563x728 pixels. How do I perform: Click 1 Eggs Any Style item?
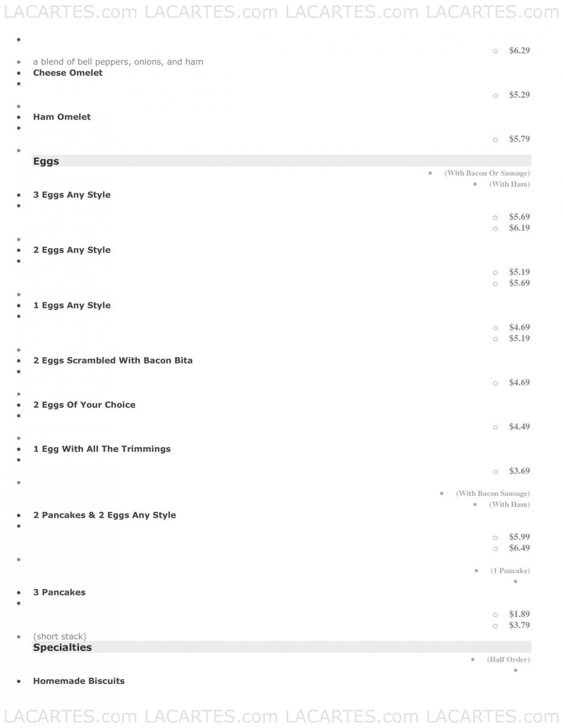(x=72, y=305)
